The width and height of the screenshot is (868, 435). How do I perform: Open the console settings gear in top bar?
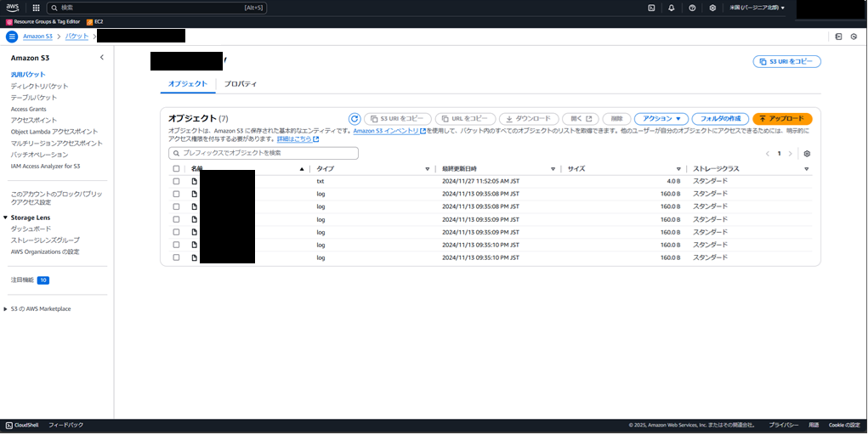[712, 8]
